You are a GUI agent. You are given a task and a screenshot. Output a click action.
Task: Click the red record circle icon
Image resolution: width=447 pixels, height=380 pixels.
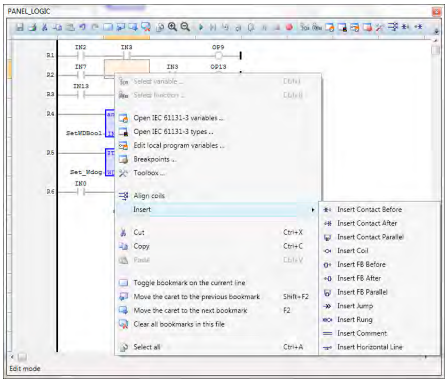(x=289, y=27)
